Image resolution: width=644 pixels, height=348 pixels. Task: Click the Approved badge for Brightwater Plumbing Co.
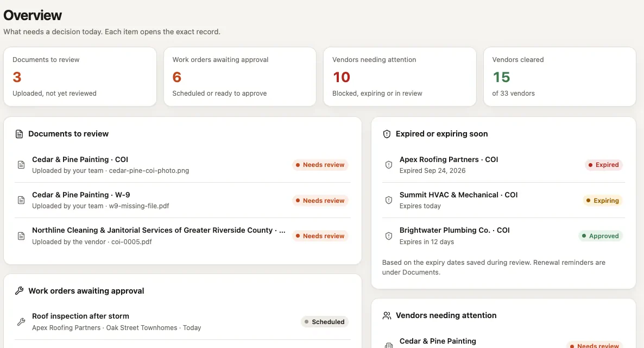600,236
